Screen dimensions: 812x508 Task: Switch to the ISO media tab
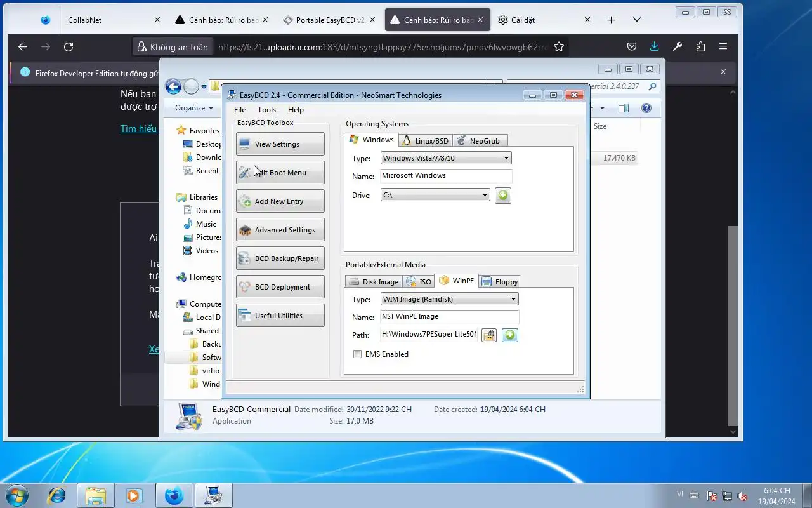coord(419,281)
